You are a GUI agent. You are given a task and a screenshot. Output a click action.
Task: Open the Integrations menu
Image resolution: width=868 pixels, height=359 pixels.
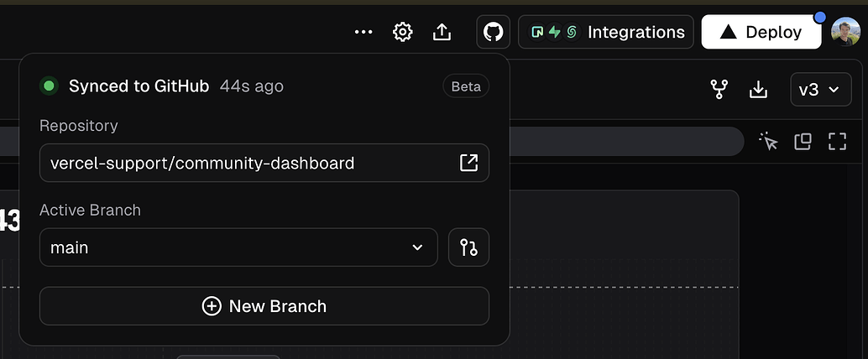coord(605,32)
